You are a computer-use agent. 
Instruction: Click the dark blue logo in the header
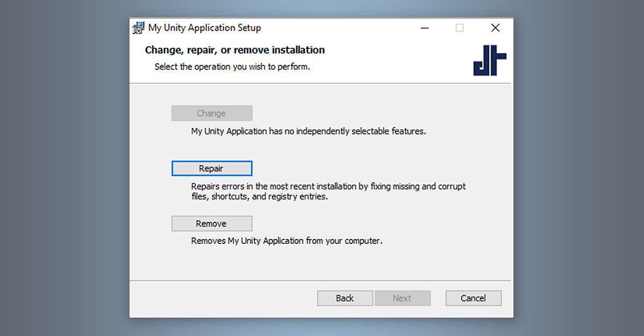point(489,60)
